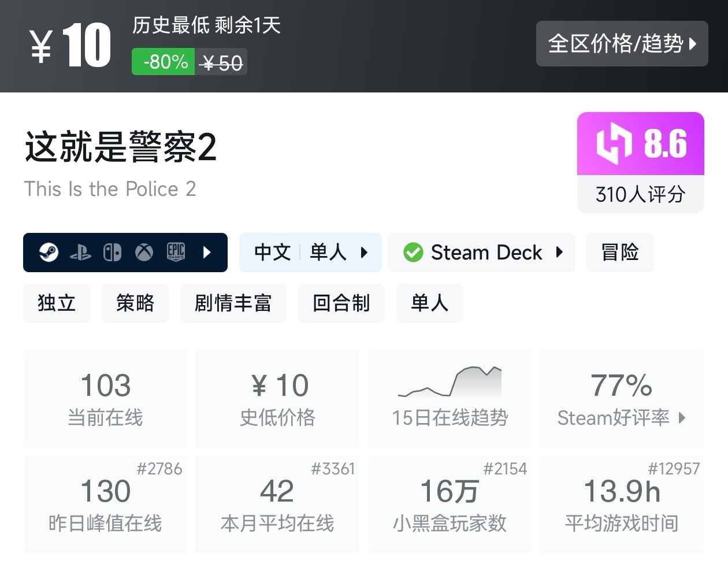Select the 冒险 genre tag
The width and height of the screenshot is (728, 564).
coord(619,253)
